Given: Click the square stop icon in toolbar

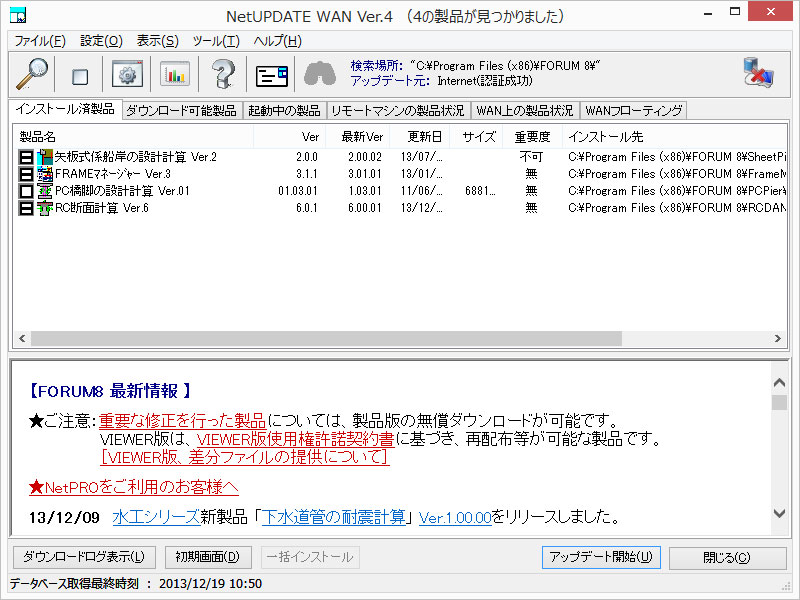Looking at the screenshot, I should [80, 76].
